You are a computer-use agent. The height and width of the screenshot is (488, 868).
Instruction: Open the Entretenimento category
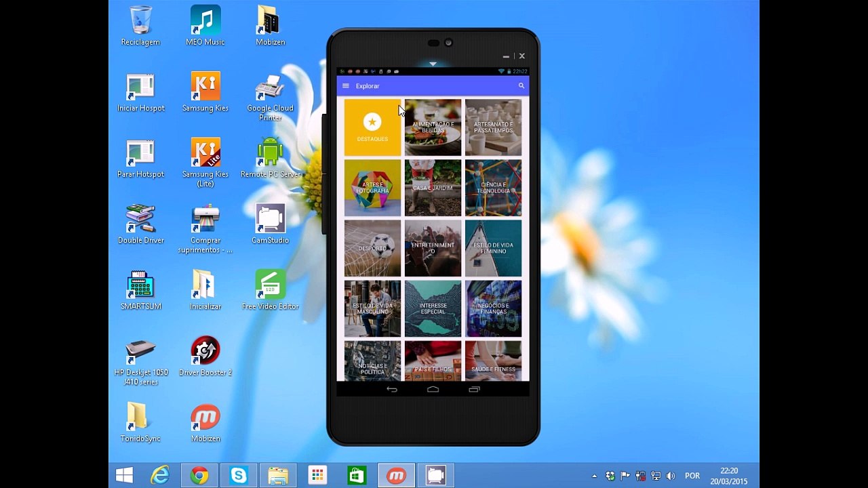(433, 248)
